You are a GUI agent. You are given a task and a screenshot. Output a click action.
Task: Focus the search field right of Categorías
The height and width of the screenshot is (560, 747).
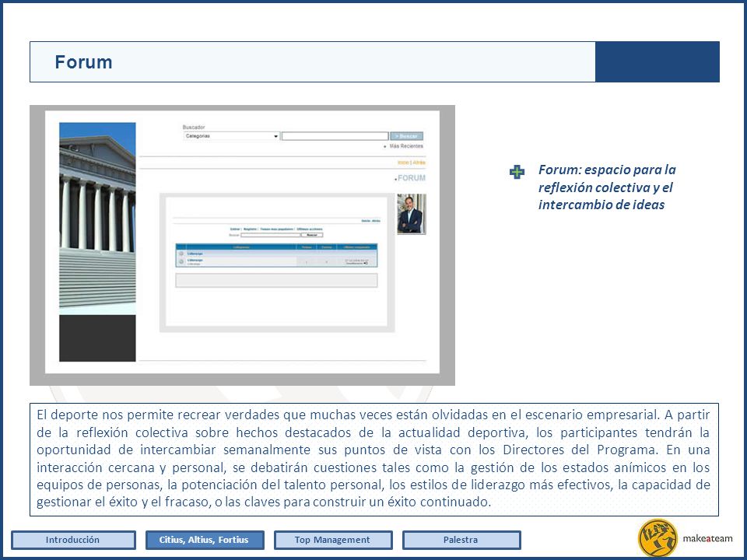(335, 136)
